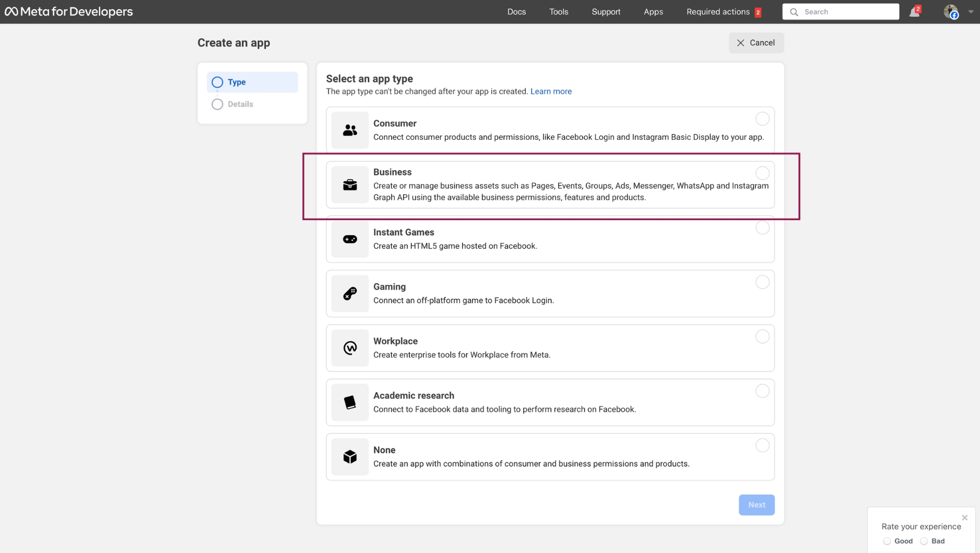Click the None cube icon
Viewport: 980px width, 553px height.
click(x=350, y=457)
